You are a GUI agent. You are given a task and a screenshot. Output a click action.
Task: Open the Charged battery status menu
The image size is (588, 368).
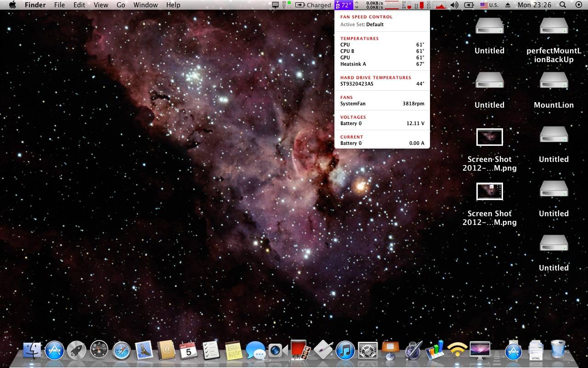click(x=313, y=5)
